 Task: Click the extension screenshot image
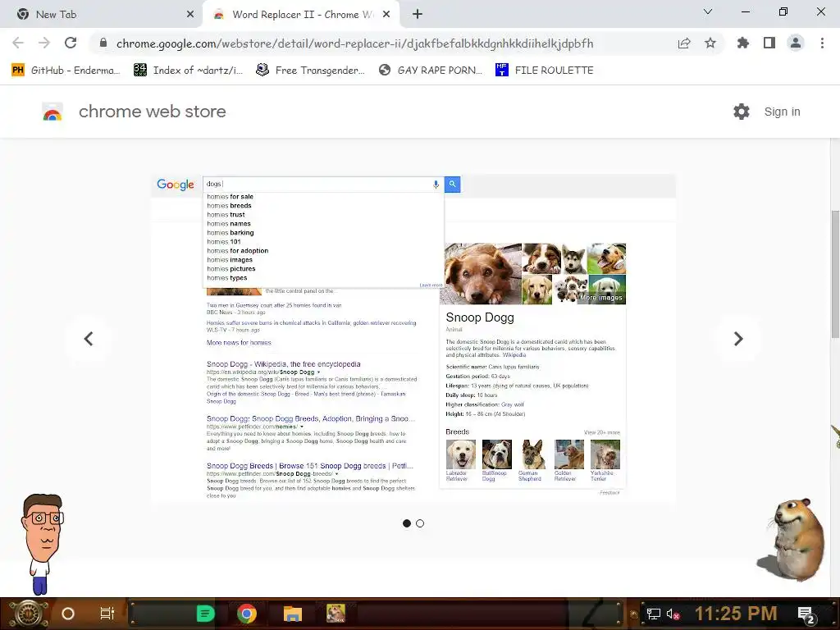413,339
